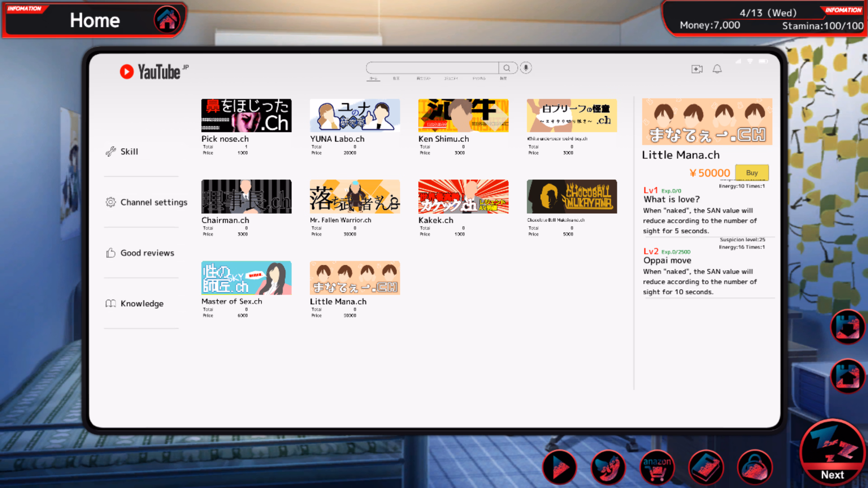This screenshot has width=868, height=488.
Task: Select Good reviews in sidebar
Action: pos(147,253)
